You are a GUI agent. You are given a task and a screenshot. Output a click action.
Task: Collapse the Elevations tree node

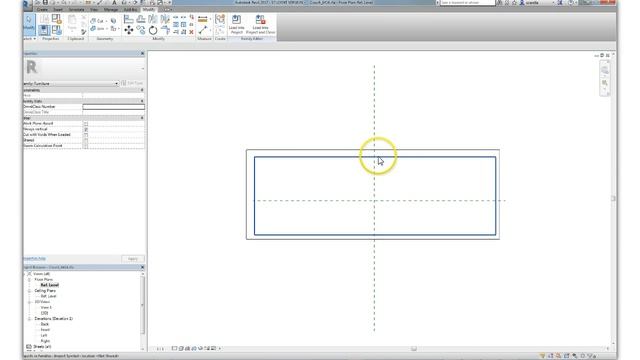29,318
